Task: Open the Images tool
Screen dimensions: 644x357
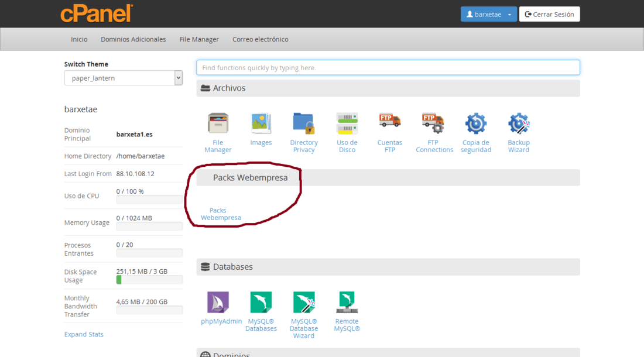Action: click(261, 123)
